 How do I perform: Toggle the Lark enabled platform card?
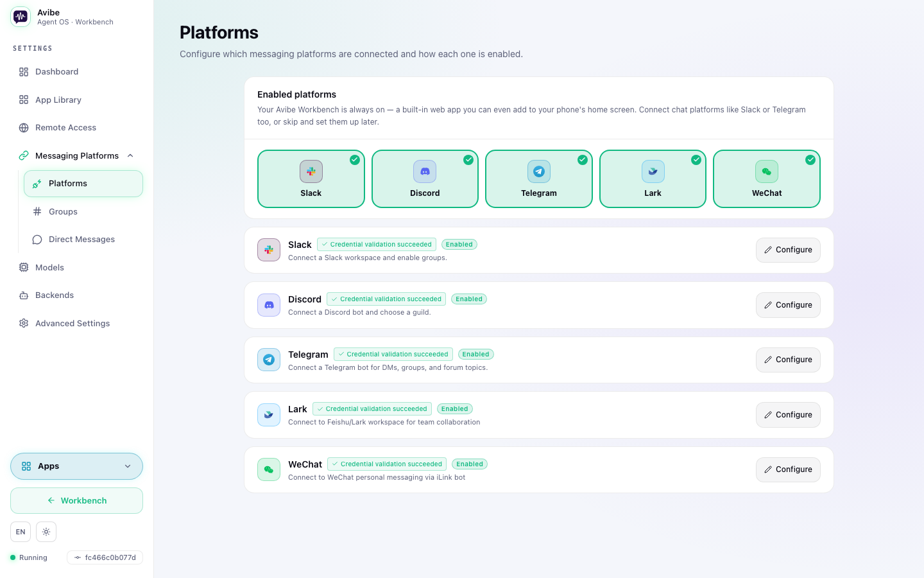(x=653, y=179)
